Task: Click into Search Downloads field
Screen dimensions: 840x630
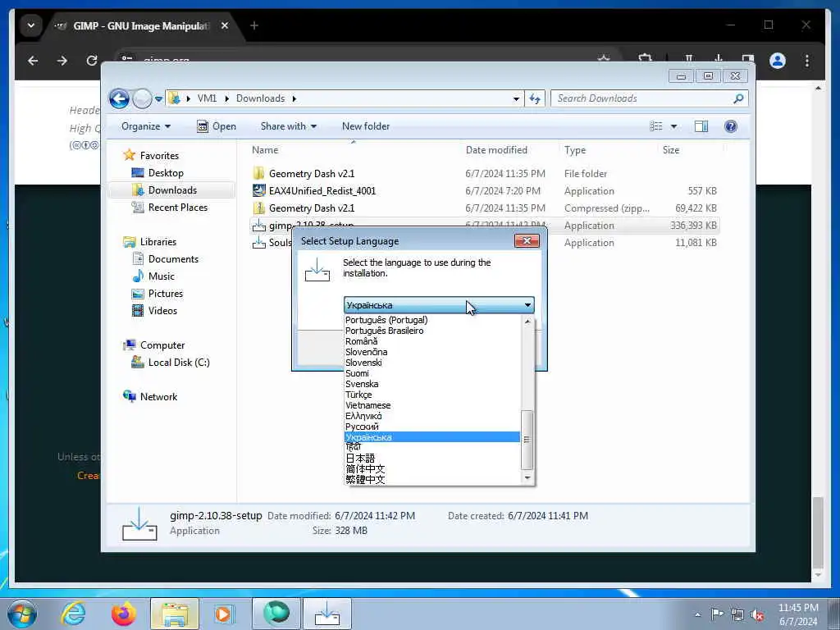Action: [x=640, y=98]
